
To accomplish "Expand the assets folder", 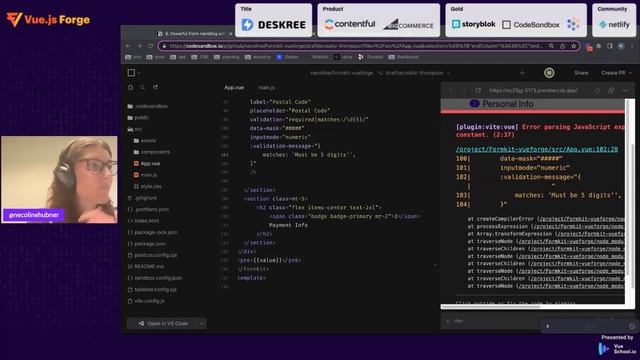I will (x=144, y=140).
